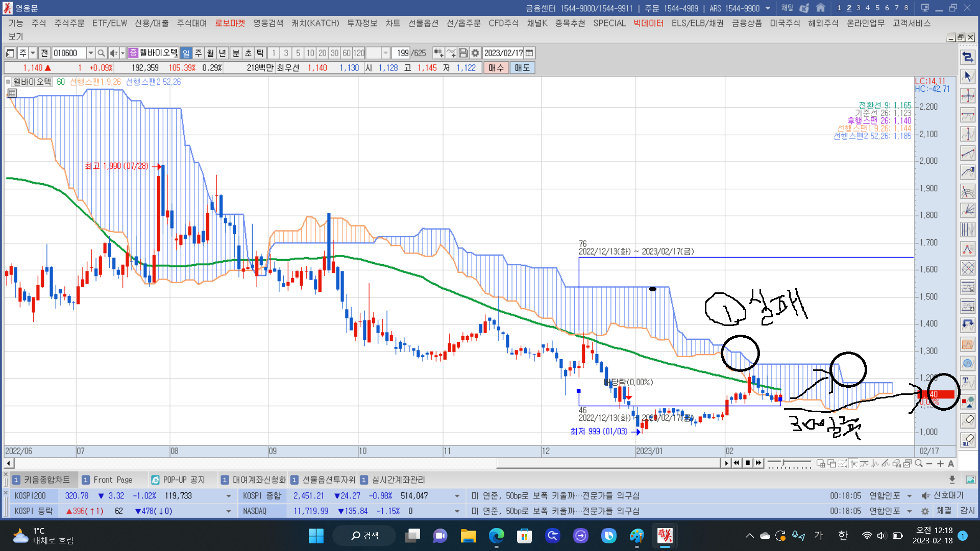Viewport: 980px width, 551px height.
Task: Expand the NASDAQ index ticker dropdown
Action: pyautogui.click(x=457, y=511)
